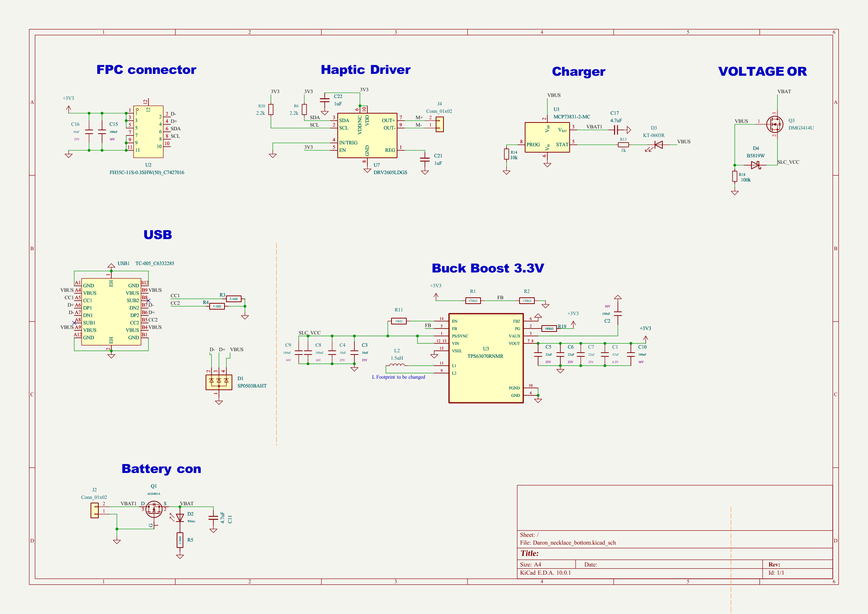Select capacitor C16 10uF symbol
Screen dimensions: 868x614
coord(89,131)
